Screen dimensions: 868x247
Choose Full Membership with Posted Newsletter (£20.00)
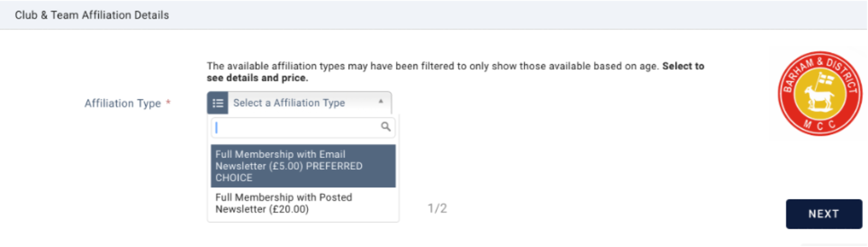click(303, 203)
